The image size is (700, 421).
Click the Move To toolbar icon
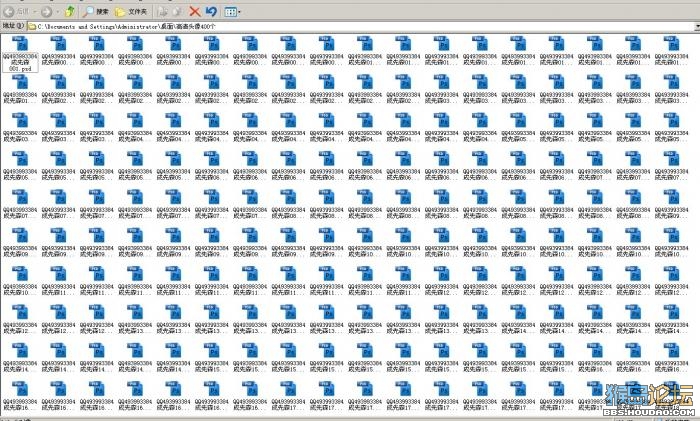tap(162, 12)
